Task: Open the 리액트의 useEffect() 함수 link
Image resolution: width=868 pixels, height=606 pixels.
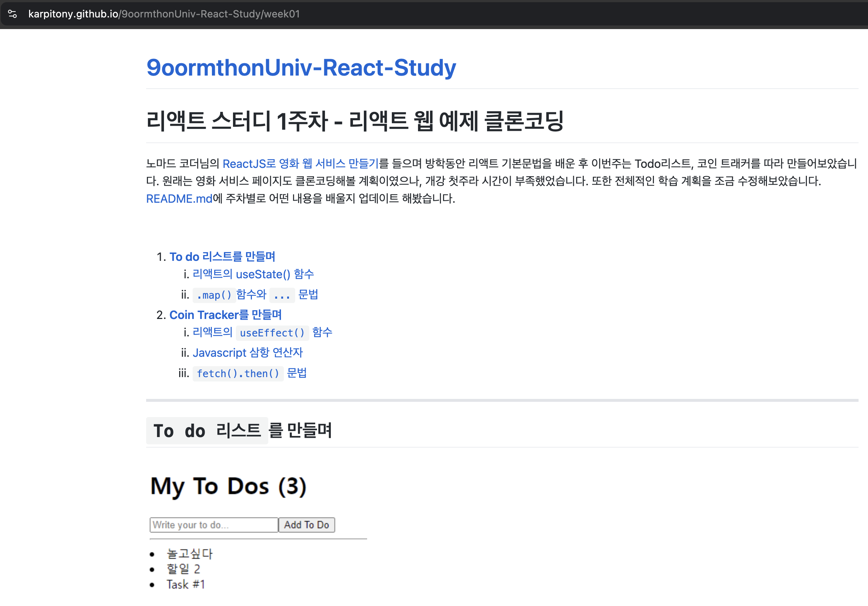Action: [262, 332]
